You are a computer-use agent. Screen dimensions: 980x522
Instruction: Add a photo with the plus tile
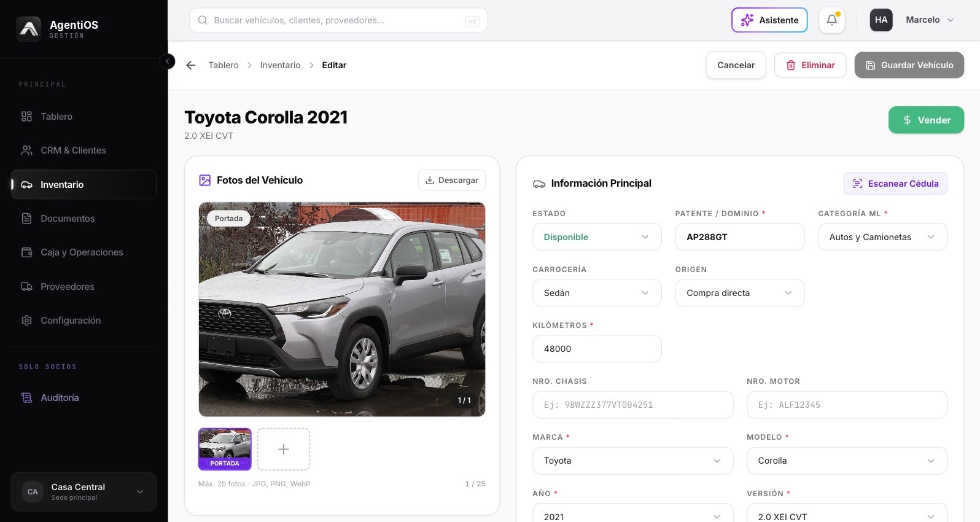[283, 450]
